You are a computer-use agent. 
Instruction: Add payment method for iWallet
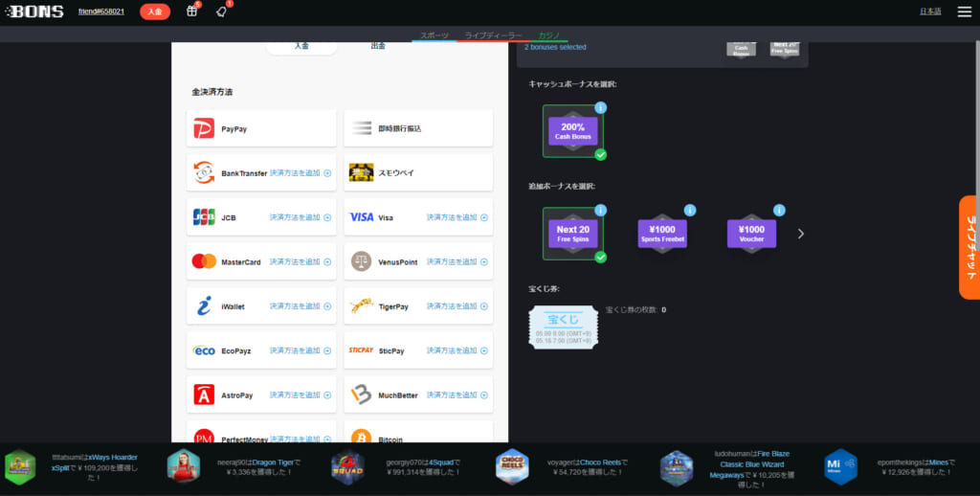tap(301, 305)
